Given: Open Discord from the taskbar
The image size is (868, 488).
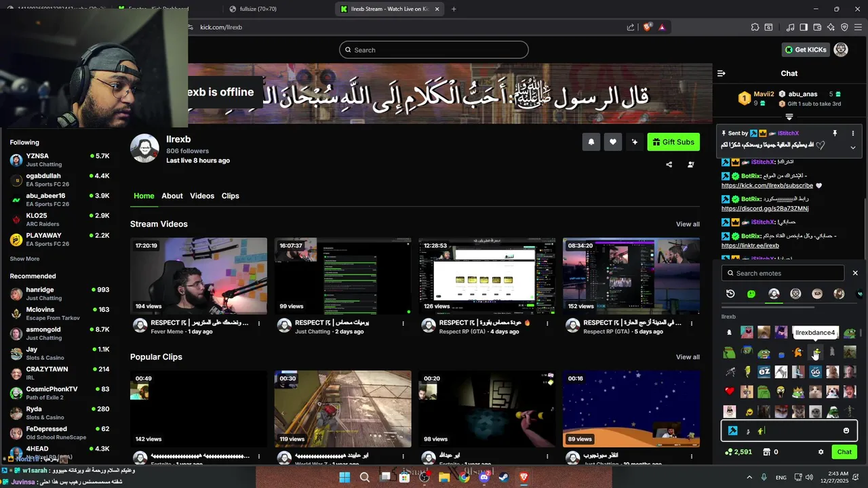Looking at the screenshot, I should tap(484, 478).
